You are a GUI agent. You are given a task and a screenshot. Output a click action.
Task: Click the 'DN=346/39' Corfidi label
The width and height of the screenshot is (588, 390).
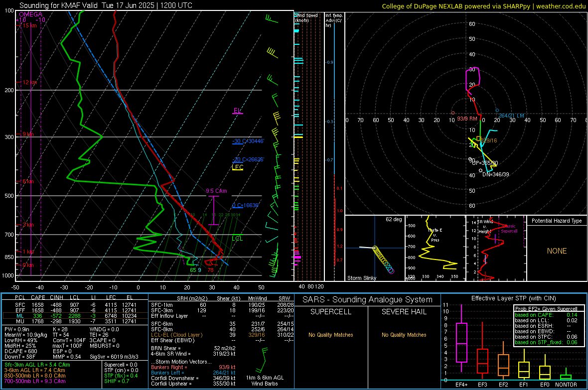(x=496, y=174)
